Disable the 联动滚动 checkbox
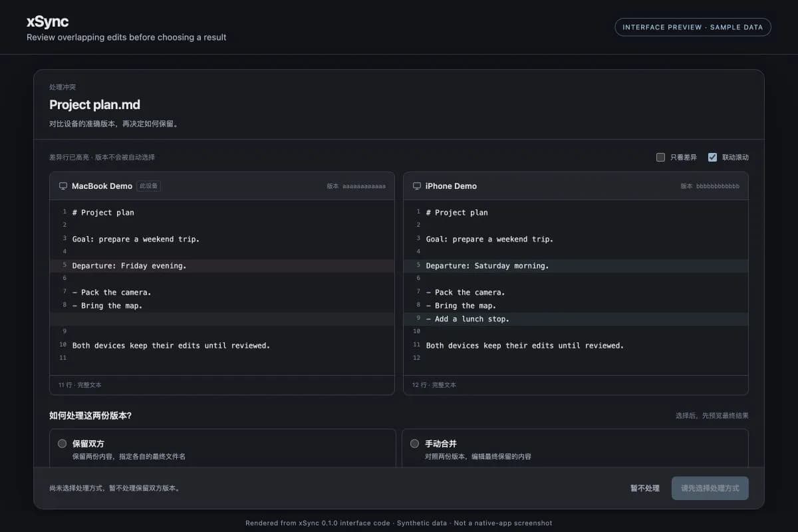Screen dimensions: 798x532 712,158
